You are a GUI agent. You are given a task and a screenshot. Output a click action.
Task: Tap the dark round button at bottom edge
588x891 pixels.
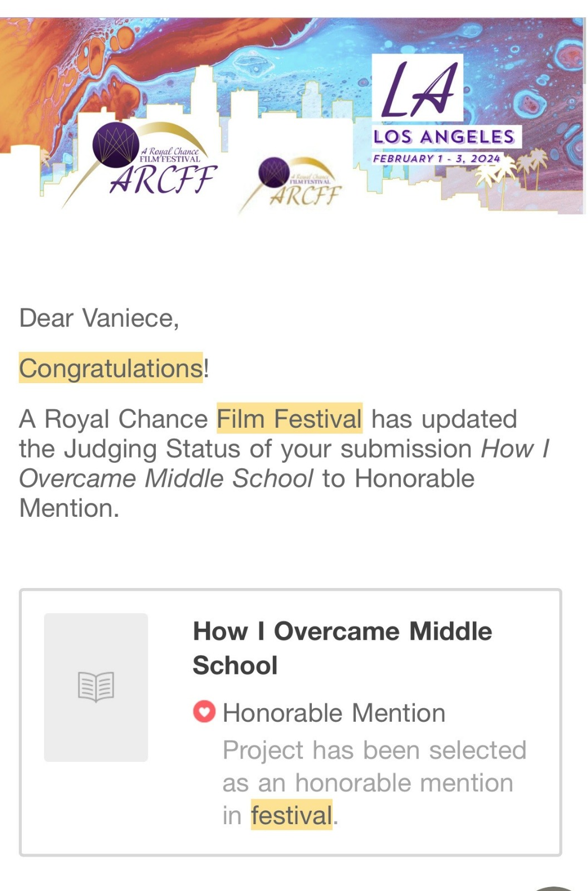pyautogui.click(x=555, y=888)
